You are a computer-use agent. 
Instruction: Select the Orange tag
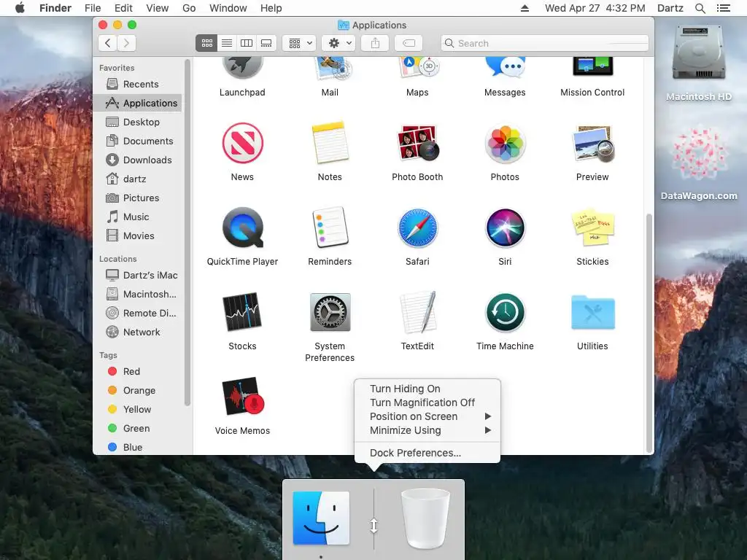[138, 391]
